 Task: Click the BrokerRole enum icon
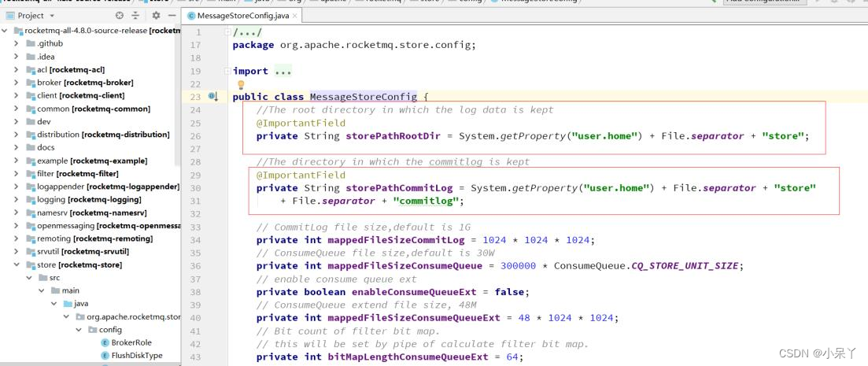click(x=105, y=342)
